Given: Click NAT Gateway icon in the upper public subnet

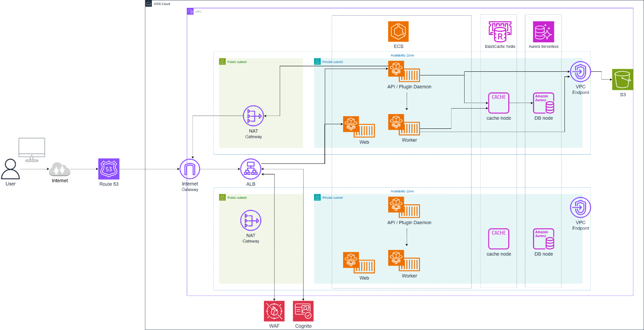Looking at the screenshot, I should 253,116.
